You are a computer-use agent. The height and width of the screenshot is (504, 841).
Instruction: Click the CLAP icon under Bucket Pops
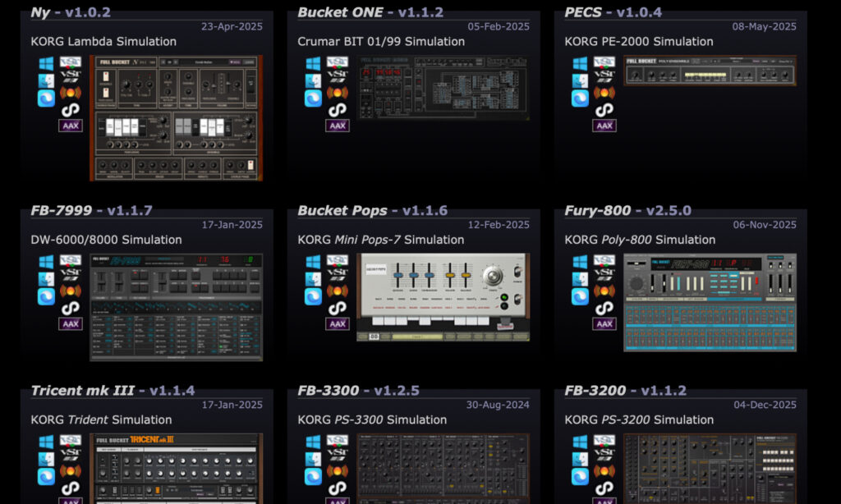coord(338,308)
